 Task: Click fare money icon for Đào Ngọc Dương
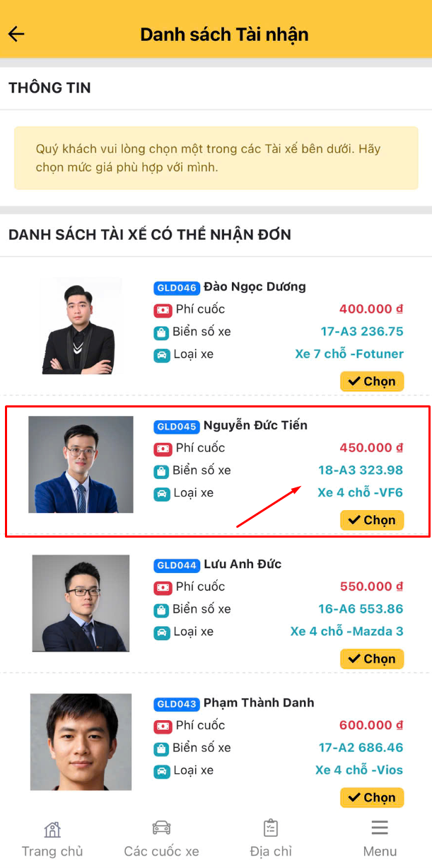pos(163,310)
